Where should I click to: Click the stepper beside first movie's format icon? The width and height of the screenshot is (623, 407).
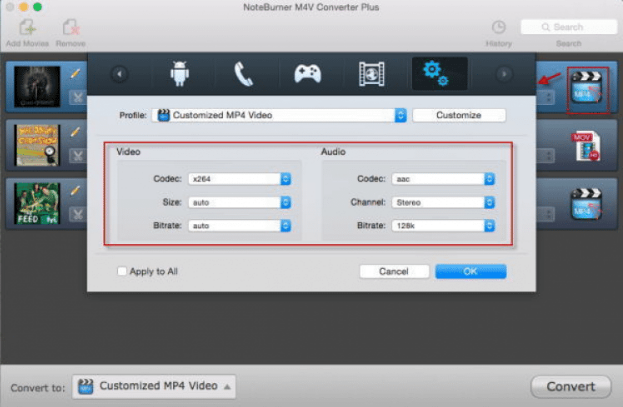click(548, 97)
